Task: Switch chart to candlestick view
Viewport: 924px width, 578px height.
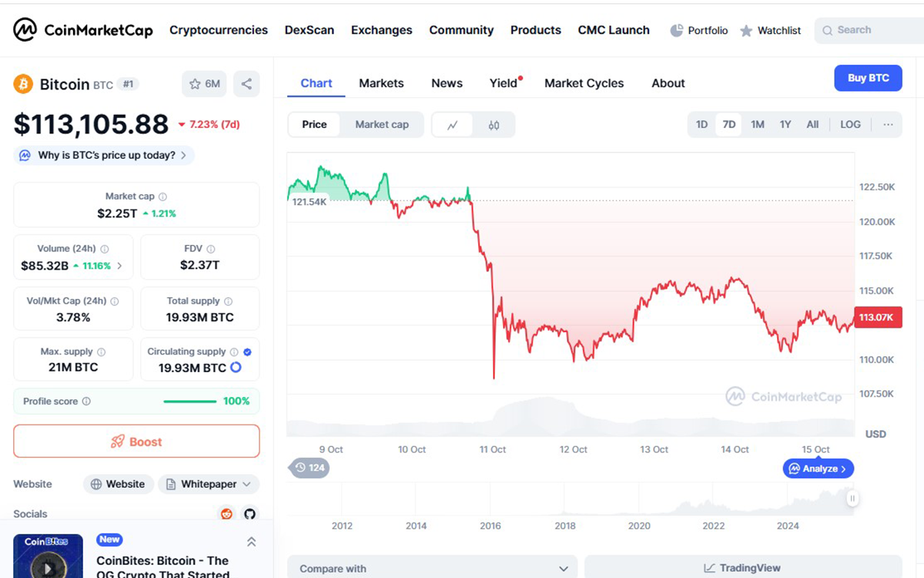Action: 494,124
